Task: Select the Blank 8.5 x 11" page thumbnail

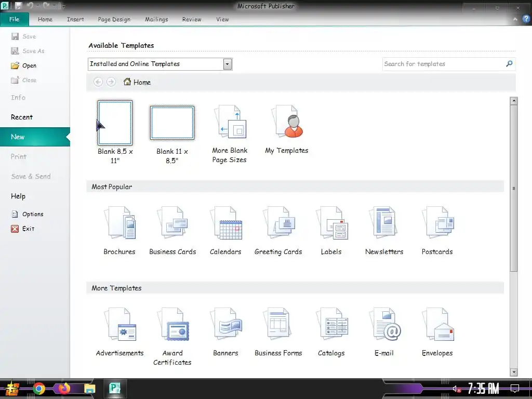Action: [x=115, y=123]
